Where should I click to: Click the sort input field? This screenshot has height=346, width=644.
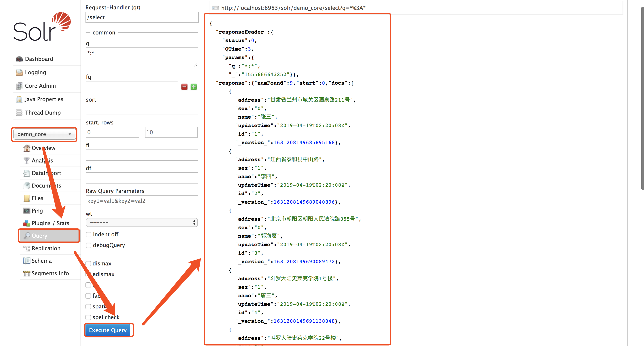pos(142,109)
